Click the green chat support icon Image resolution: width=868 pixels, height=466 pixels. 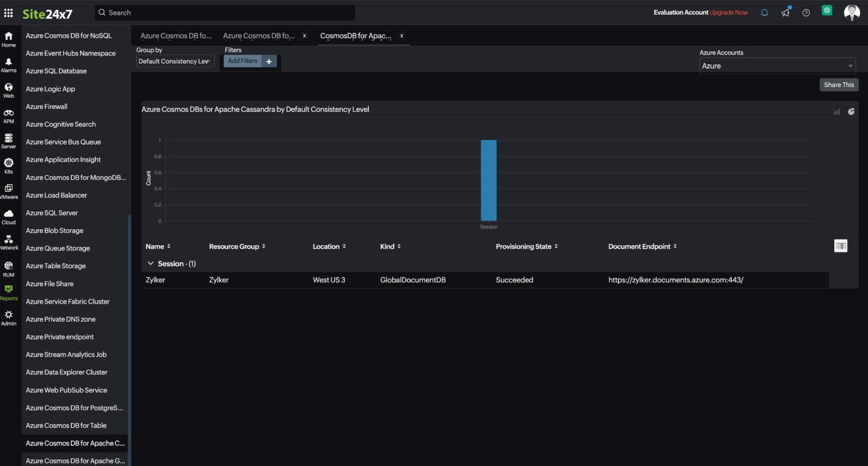click(x=827, y=10)
